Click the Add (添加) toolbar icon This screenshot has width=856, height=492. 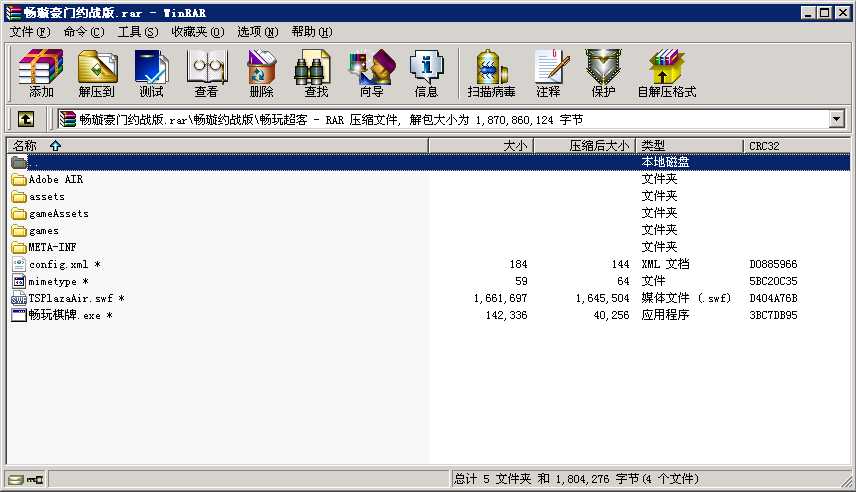(41, 74)
